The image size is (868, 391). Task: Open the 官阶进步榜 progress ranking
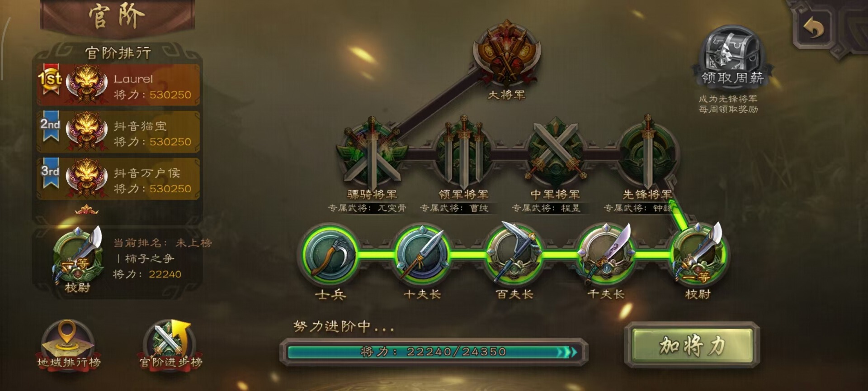pos(171,344)
